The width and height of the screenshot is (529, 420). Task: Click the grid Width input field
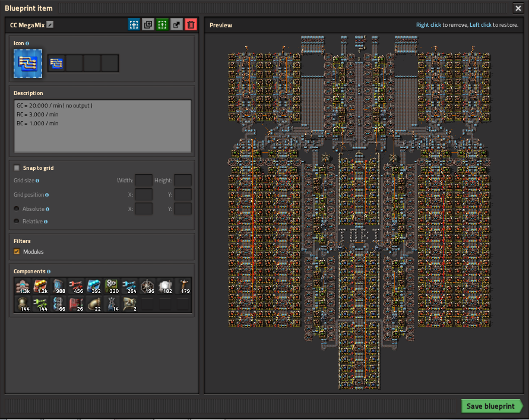point(144,180)
